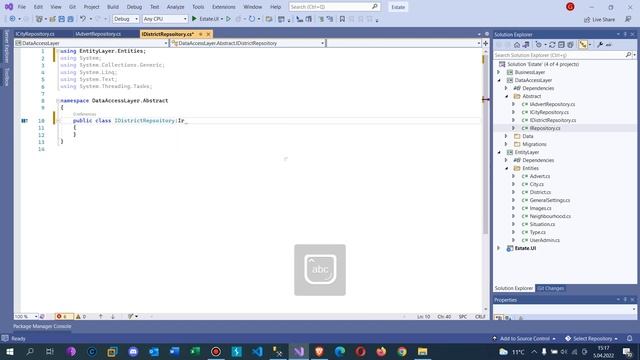
Task: Click the error count indicator below editor
Action: [63, 316]
